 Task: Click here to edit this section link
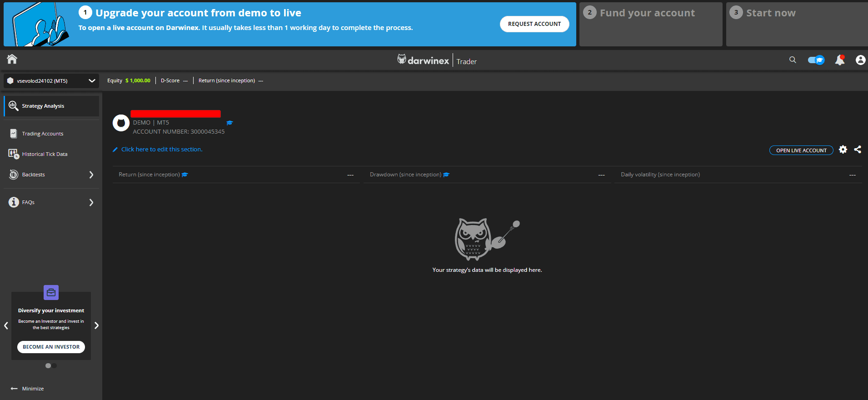pyautogui.click(x=162, y=150)
